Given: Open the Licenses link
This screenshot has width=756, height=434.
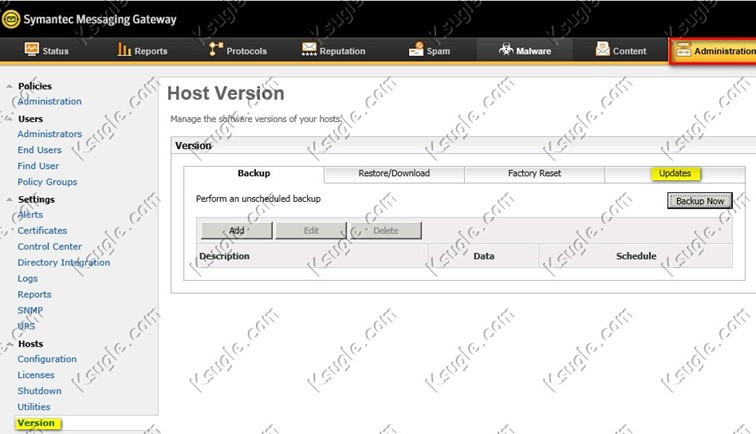Looking at the screenshot, I should tap(36, 375).
